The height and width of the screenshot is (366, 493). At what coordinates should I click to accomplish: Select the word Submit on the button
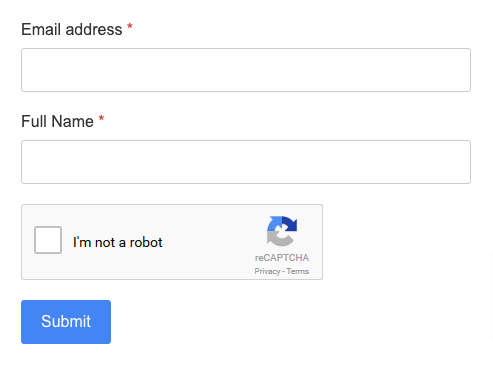[66, 322]
